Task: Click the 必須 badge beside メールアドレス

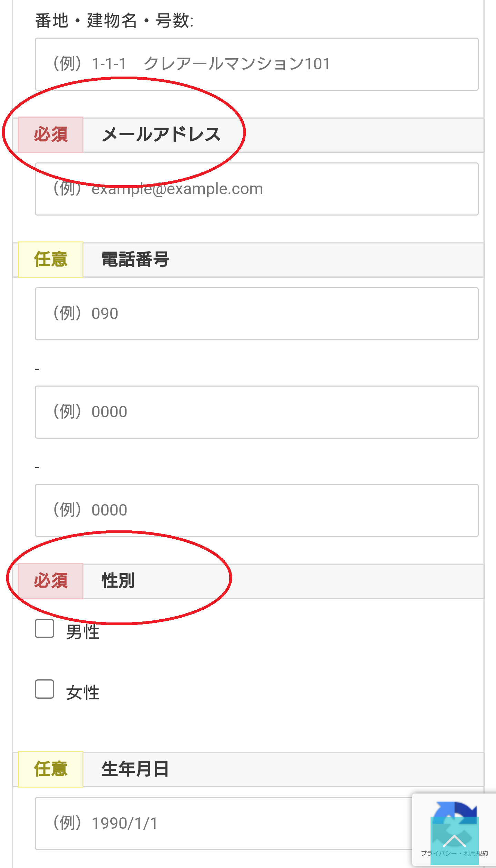Action: pos(51,134)
